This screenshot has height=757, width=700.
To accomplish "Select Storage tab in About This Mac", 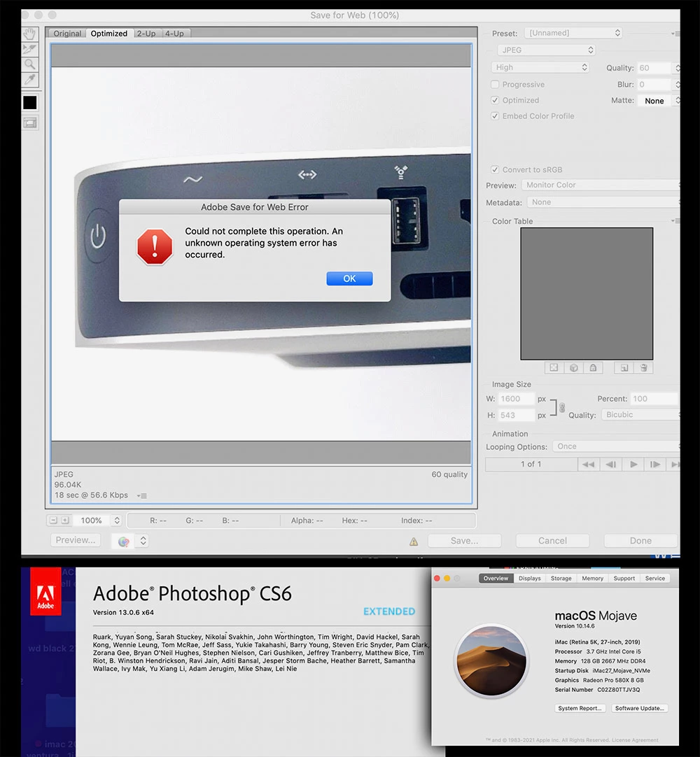I will (x=561, y=579).
